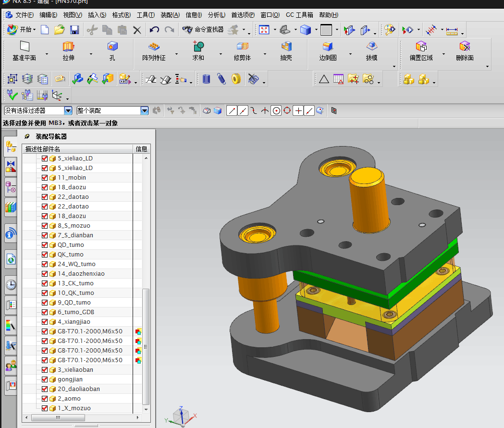This screenshot has width=504, height=428.
Task: Open the selection filter (没有选择过滤器) dropdown
Action: [68, 111]
